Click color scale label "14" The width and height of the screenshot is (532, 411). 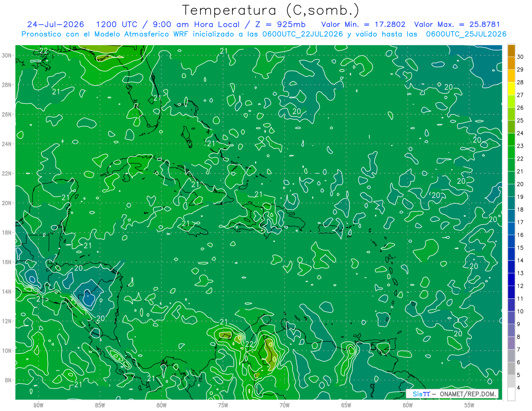click(520, 261)
